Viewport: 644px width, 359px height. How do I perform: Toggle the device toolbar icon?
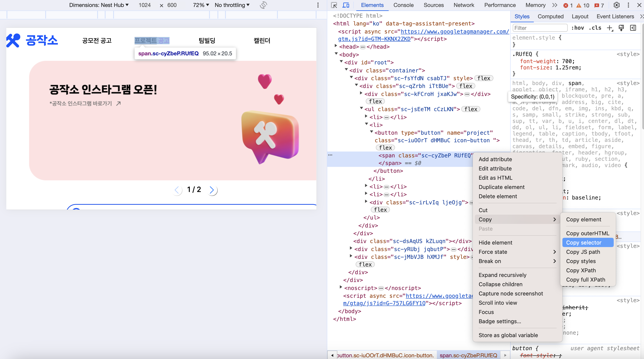[346, 5]
